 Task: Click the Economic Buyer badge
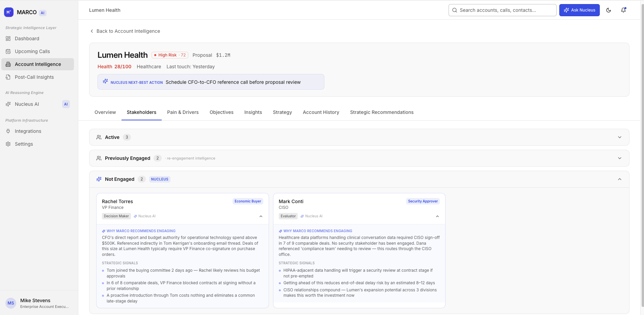[x=248, y=201]
